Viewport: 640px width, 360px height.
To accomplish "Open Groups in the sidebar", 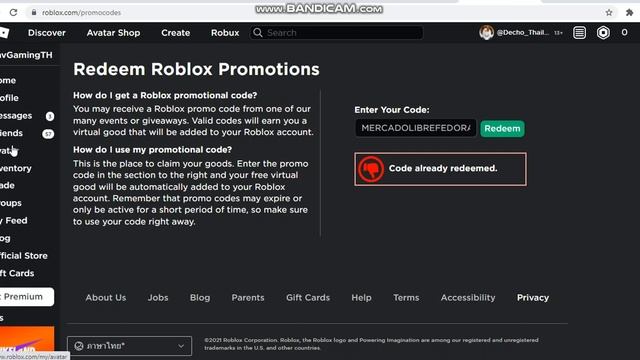I will point(11,203).
